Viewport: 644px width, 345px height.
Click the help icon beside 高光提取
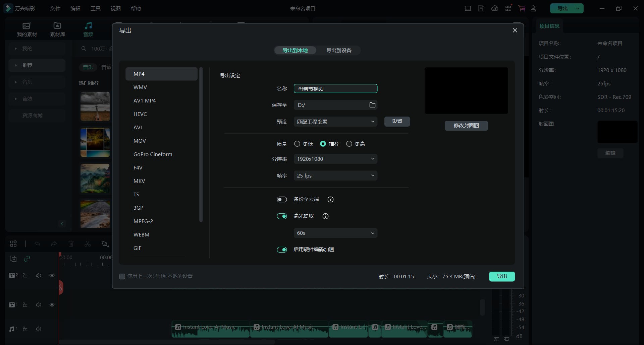click(325, 216)
